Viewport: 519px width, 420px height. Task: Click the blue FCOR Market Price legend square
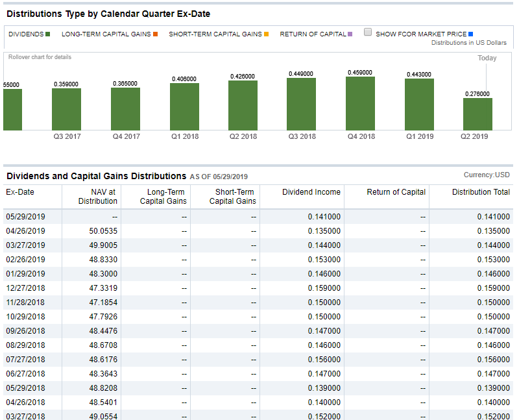click(x=471, y=34)
